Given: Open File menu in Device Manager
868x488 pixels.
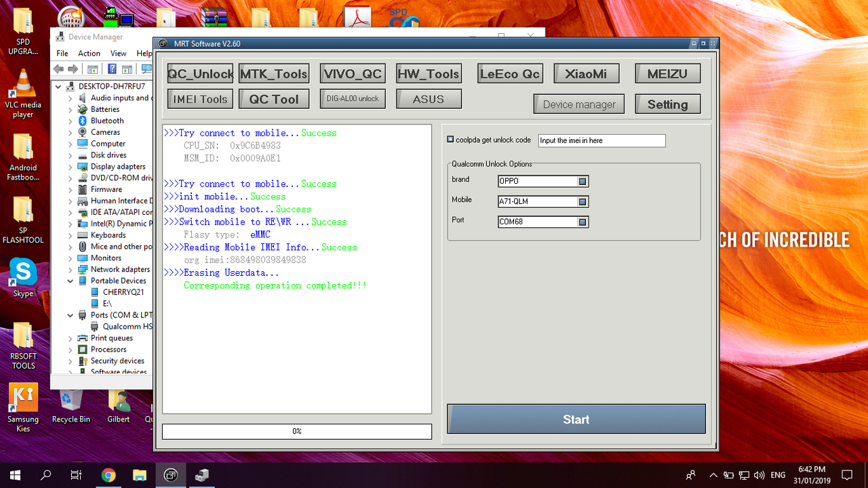Looking at the screenshot, I should coord(62,54).
